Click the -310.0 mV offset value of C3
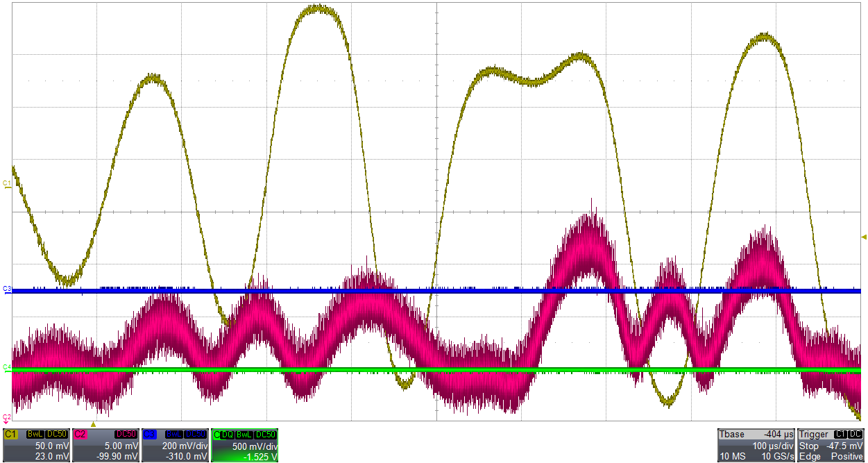The width and height of the screenshot is (868, 463). click(x=187, y=456)
